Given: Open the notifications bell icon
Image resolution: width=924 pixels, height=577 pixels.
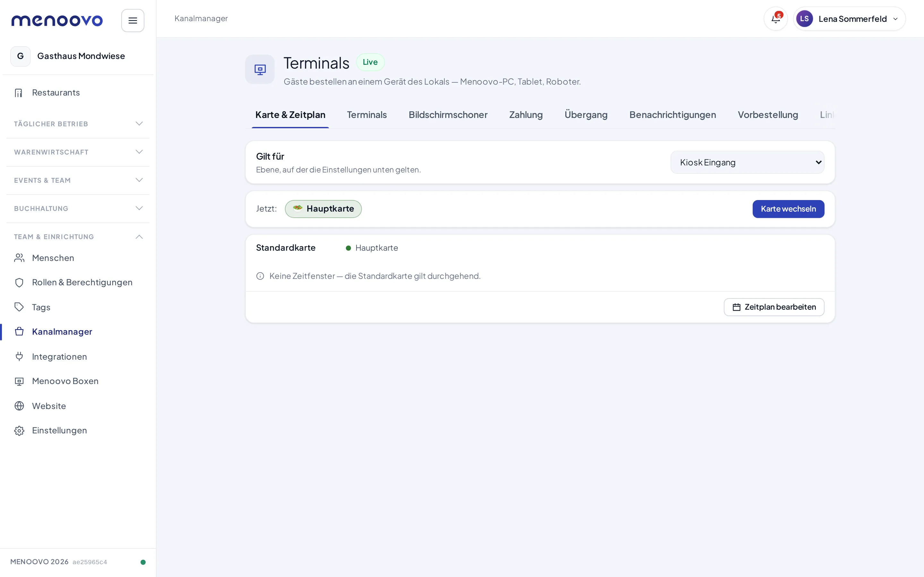Looking at the screenshot, I should (x=775, y=19).
